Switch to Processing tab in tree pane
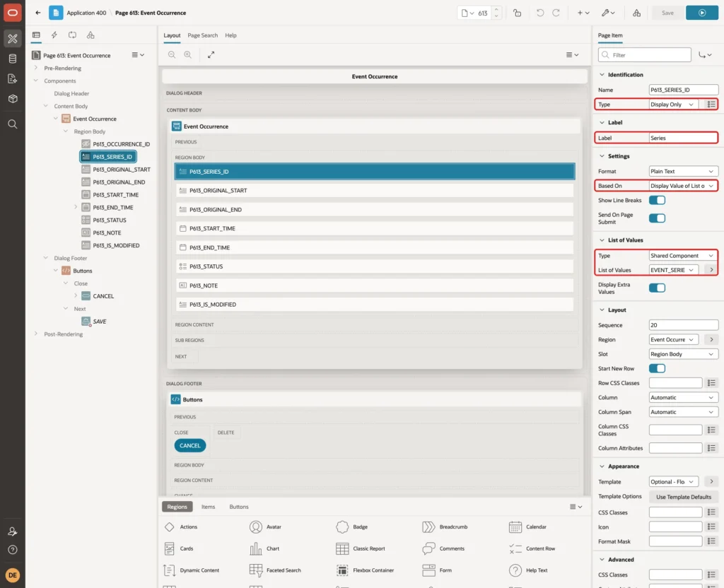 point(72,35)
